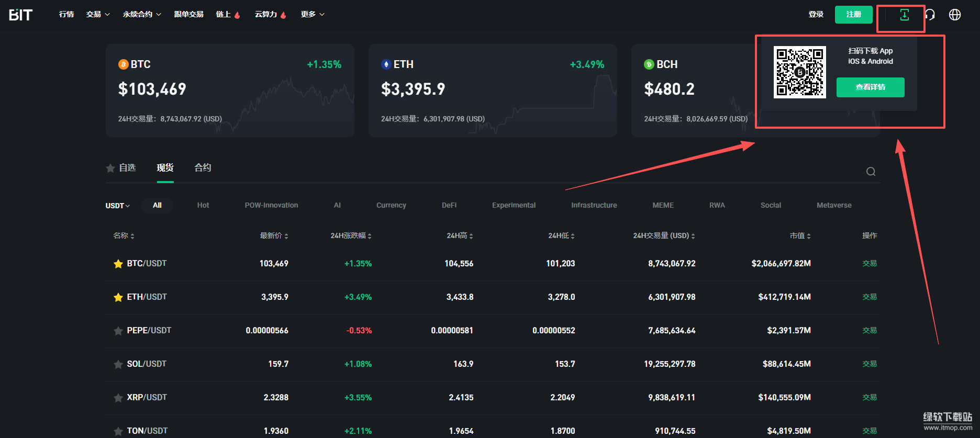
Task: Sort by the 市值 column arrows
Action: [809, 236]
